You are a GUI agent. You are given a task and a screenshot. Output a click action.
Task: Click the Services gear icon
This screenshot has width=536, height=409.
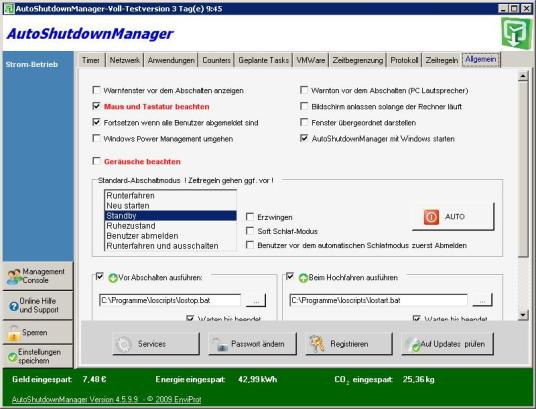point(123,344)
